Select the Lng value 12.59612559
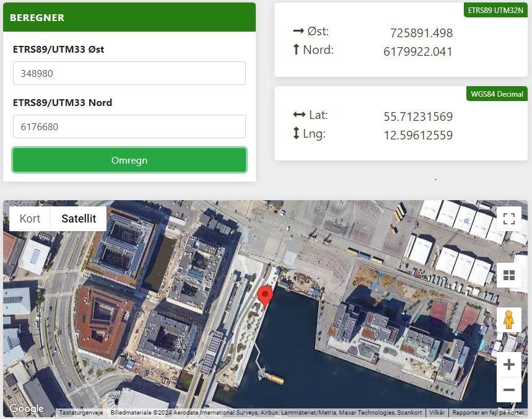The height and width of the screenshot is (419, 532). click(x=418, y=135)
